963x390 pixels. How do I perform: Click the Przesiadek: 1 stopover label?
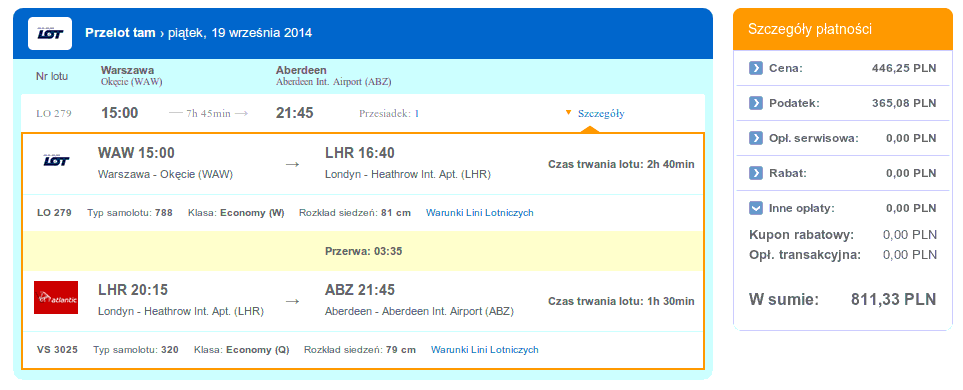(389, 114)
